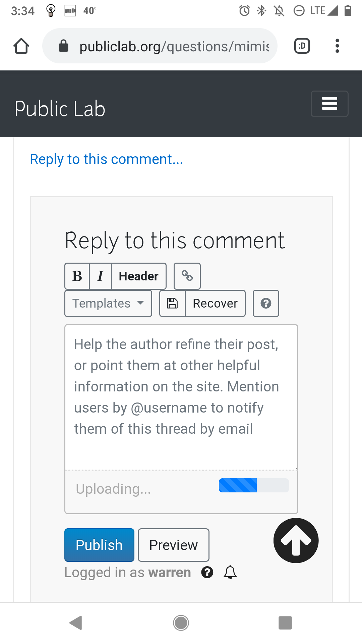Save a draft with the floppy disk icon
362x644 pixels.
pyautogui.click(x=172, y=303)
